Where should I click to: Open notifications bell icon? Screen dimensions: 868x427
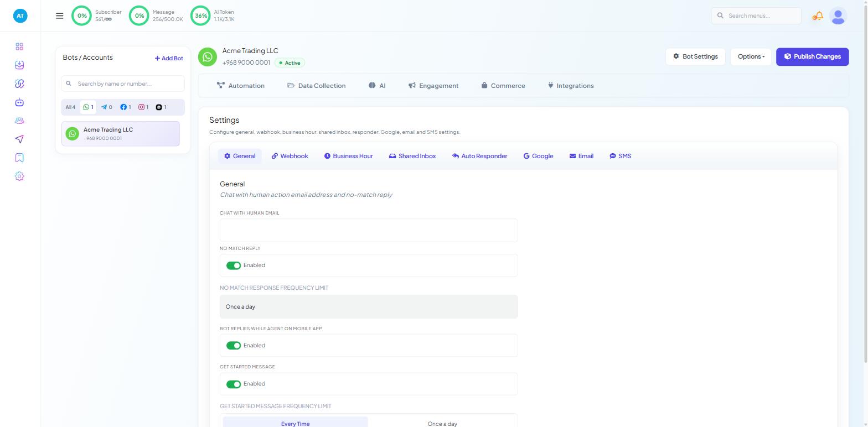tap(818, 16)
